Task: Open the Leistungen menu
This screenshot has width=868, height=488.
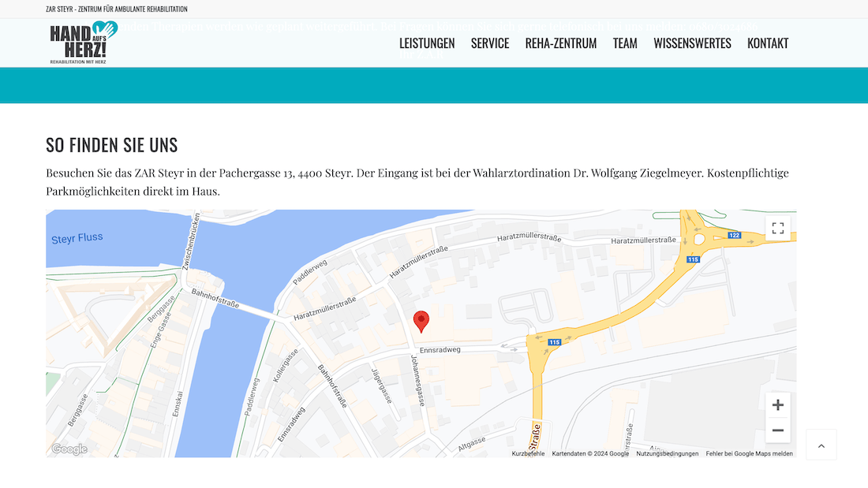Action: click(x=427, y=43)
